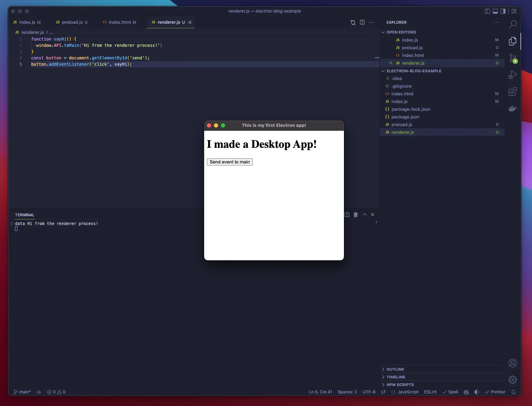The image size is (532, 406).
Task: Select the Terminal panel tab
Action: pyautogui.click(x=24, y=215)
